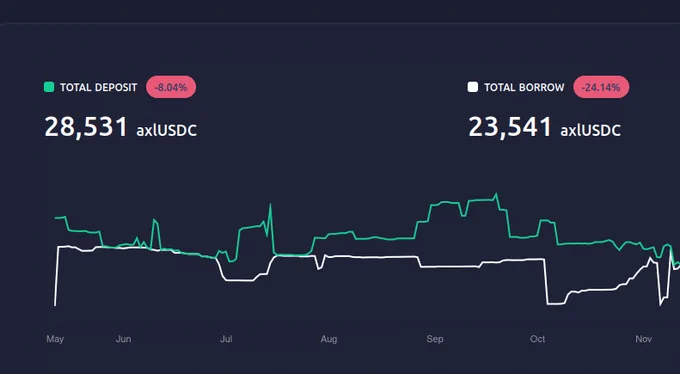Click the Jul axis label
Image resolution: width=680 pixels, height=374 pixels.
(x=226, y=339)
